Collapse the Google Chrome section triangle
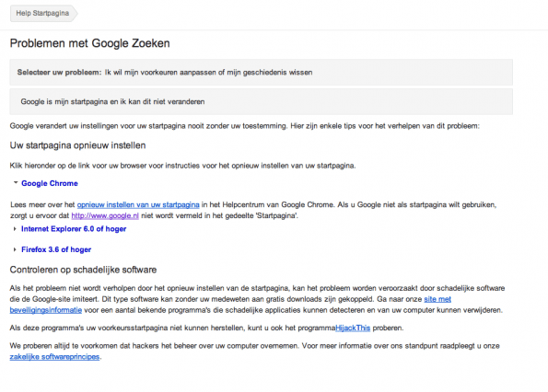The width and height of the screenshot is (548, 392). pos(16,182)
